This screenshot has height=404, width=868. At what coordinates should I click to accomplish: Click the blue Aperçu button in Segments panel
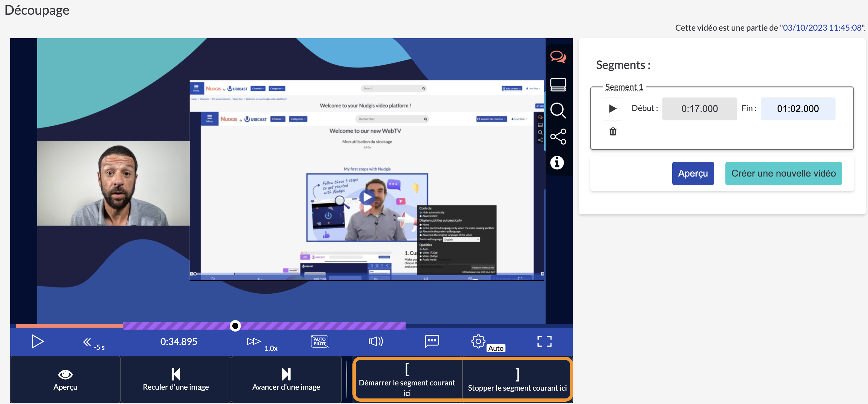[693, 173]
